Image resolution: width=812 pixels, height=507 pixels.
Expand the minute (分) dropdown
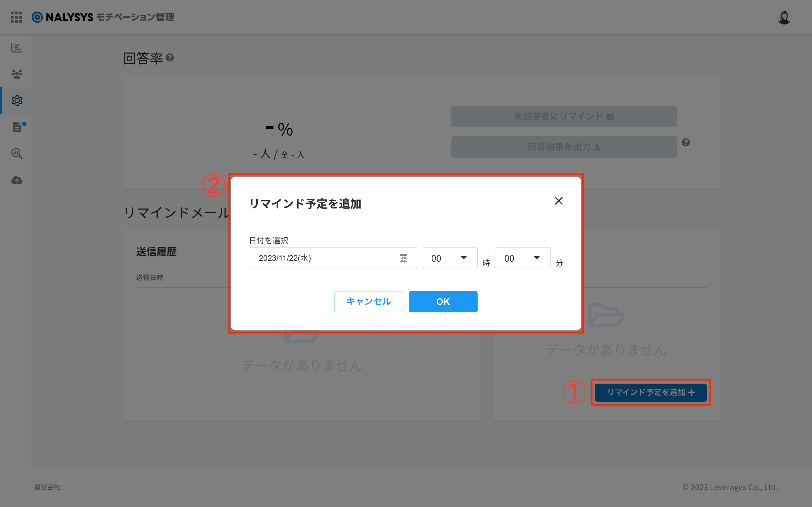pyautogui.click(x=523, y=258)
